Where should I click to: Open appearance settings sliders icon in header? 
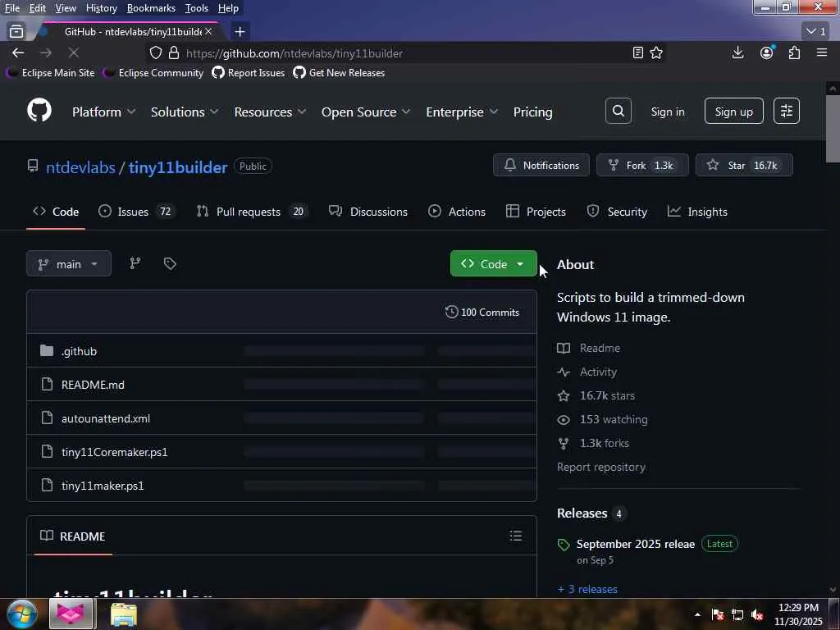pyautogui.click(x=787, y=111)
